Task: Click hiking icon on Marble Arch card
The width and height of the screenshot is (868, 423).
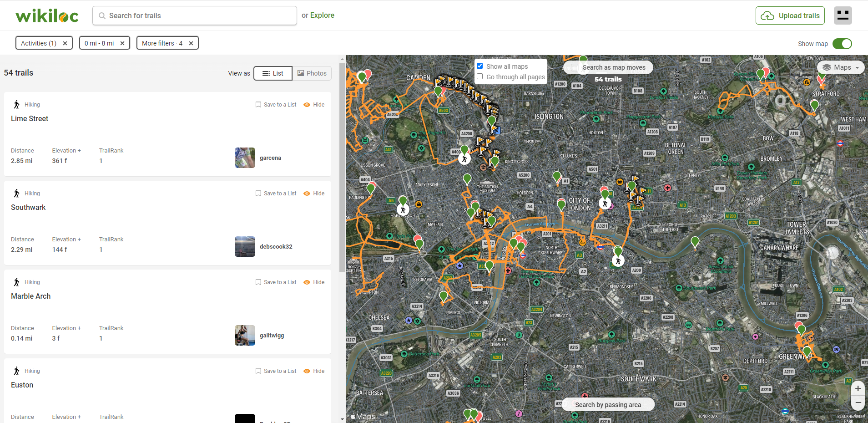Action: click(x=16, y=282)
